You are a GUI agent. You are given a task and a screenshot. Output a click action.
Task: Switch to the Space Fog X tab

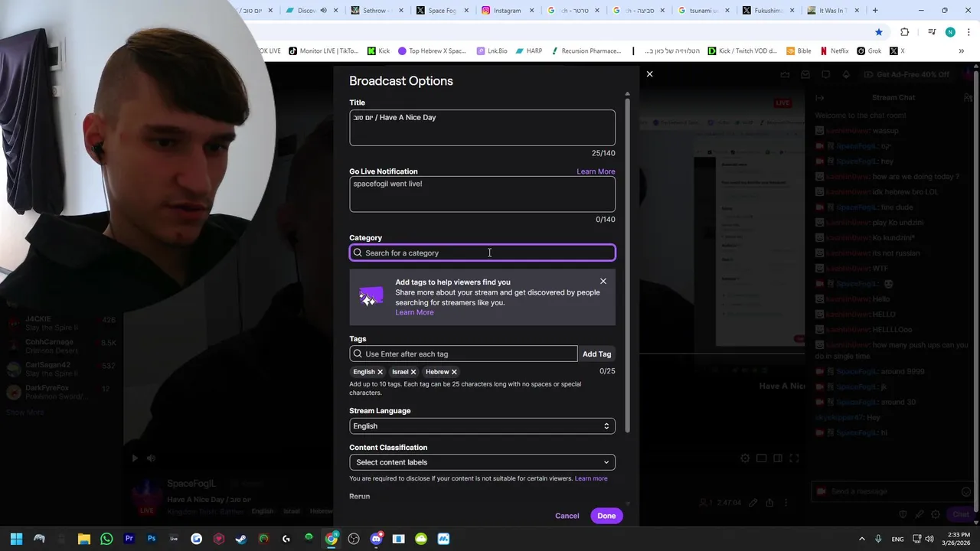pyautogui.click(x=440, y=11)
